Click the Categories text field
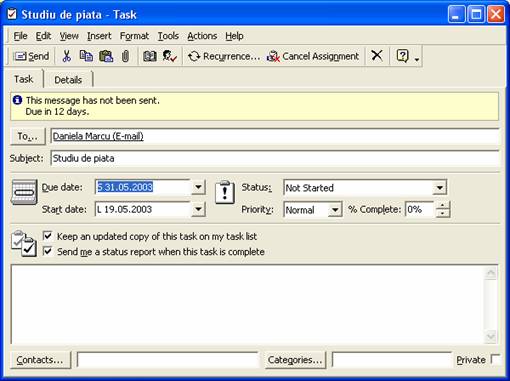This screenshot has height=381, width=510. [x=391, y=360]
